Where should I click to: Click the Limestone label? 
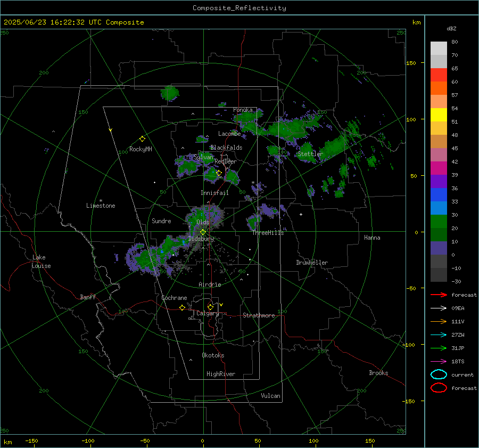coord(101,206)
